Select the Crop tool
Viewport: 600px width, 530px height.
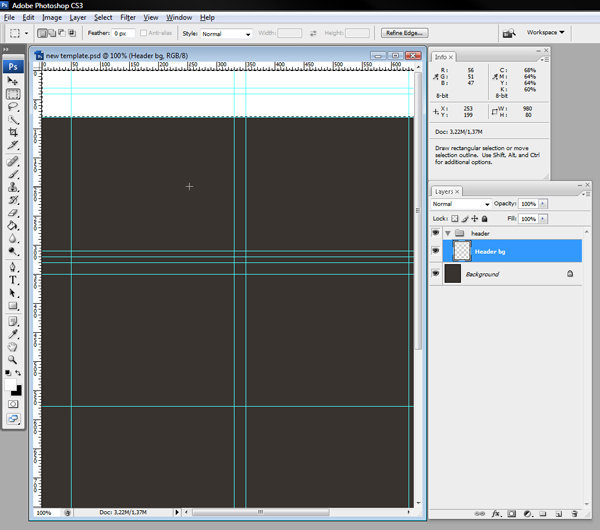13,132
